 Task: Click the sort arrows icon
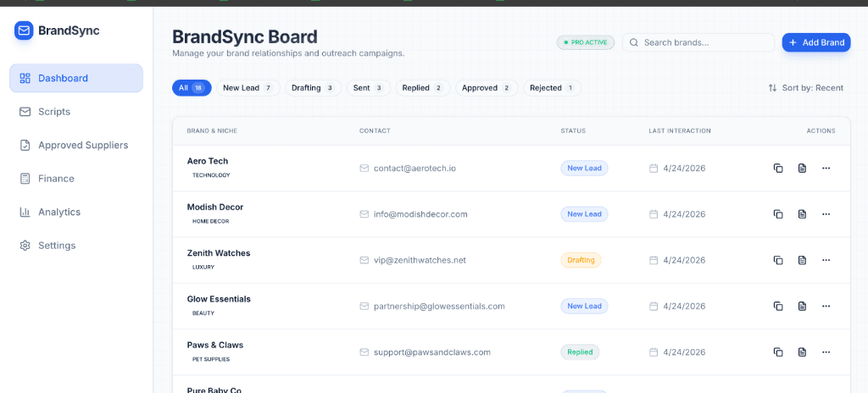pyautogui.click(x=773, y=88)
